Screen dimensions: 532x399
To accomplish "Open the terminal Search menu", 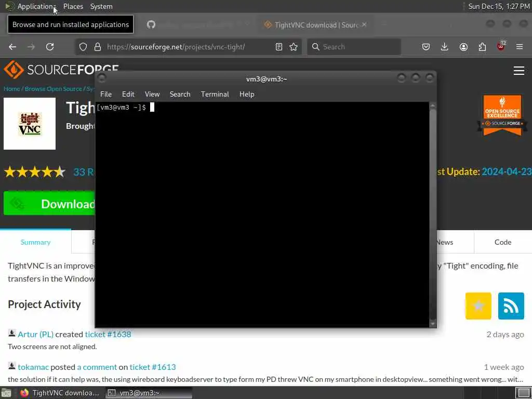I will 180,95.
